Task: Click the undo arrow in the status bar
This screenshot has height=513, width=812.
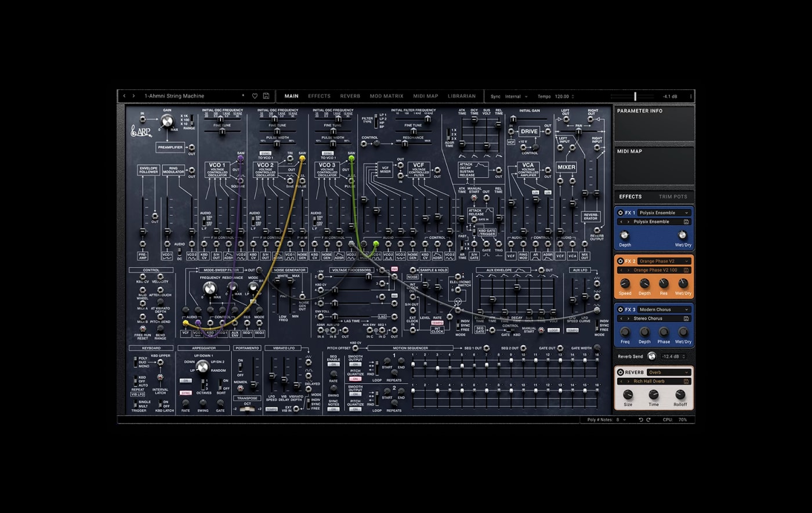Action: [x=641, y=420]
